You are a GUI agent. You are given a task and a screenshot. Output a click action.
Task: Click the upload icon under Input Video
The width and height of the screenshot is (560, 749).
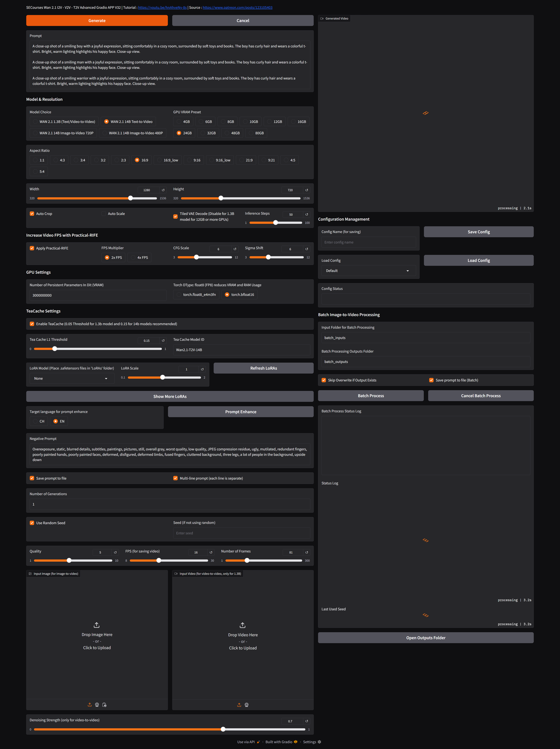tap(239, 705)
